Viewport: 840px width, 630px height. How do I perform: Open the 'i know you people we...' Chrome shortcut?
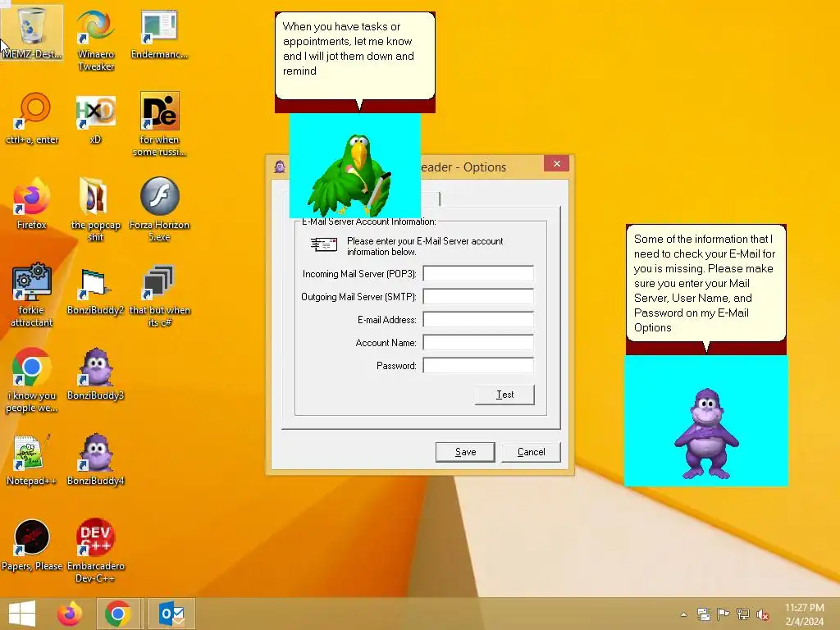[32, 379]
